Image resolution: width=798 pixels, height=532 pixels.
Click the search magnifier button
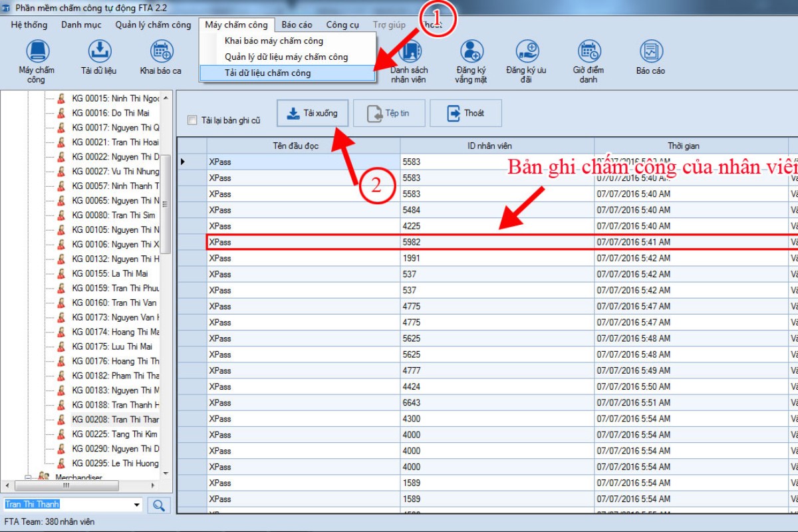159,505
